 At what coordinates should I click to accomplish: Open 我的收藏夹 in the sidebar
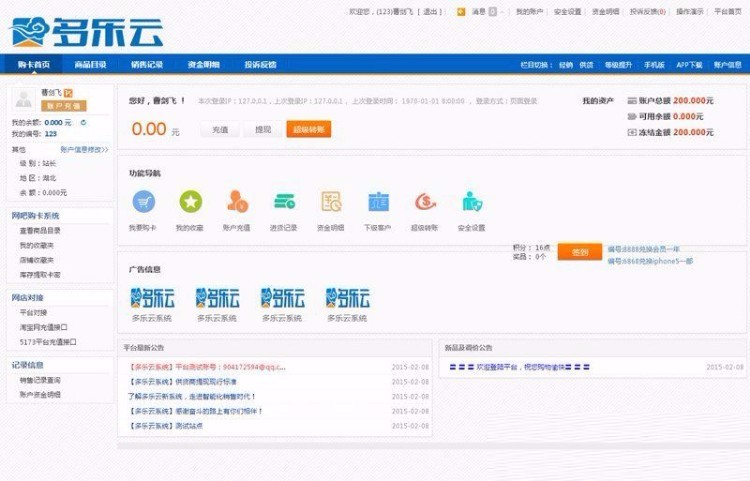click(x=37, y=245)
